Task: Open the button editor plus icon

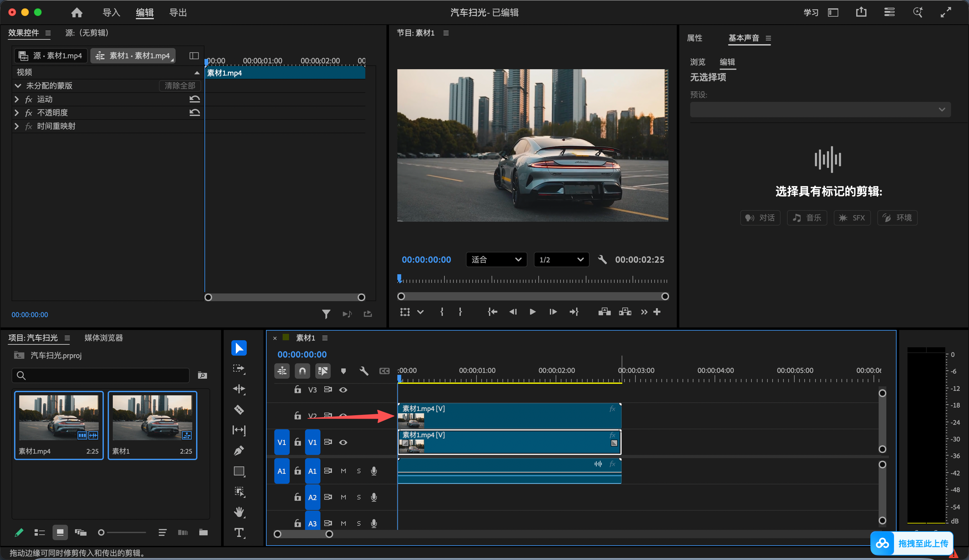Action: [657, 312]
